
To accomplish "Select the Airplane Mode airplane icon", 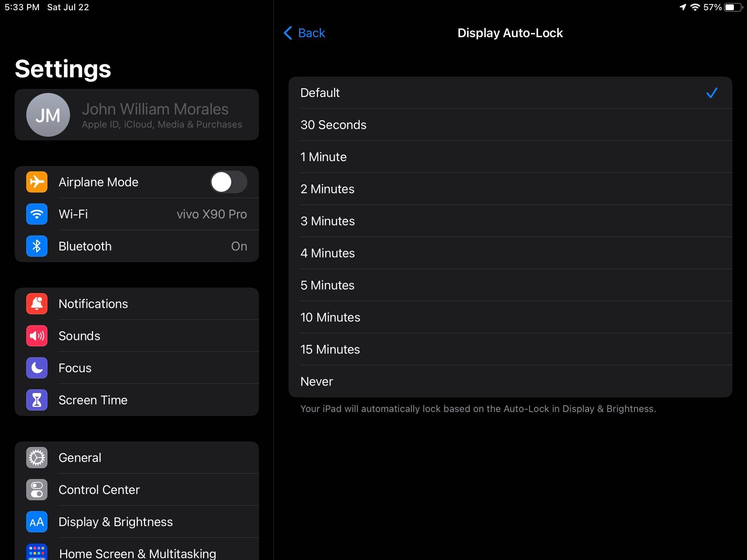I will click(x=36, y=182).
